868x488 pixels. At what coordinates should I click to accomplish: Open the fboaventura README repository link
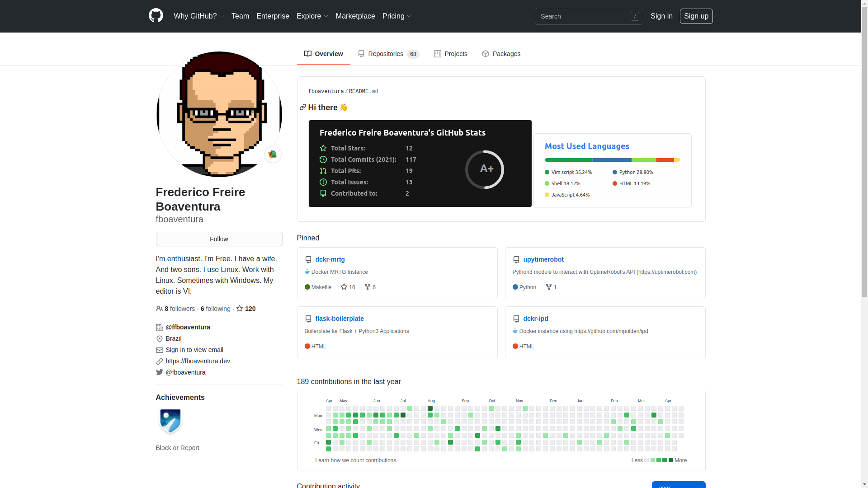pyautogui.click(x=325, y=91)
